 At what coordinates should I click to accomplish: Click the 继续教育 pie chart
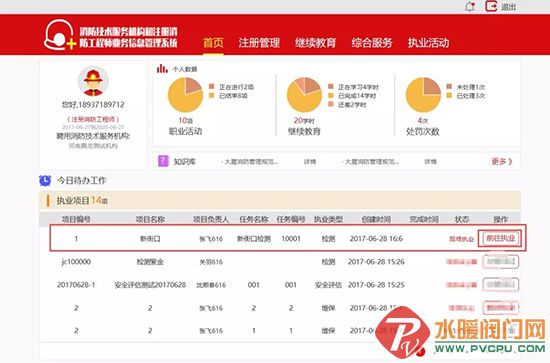point(304,95)
